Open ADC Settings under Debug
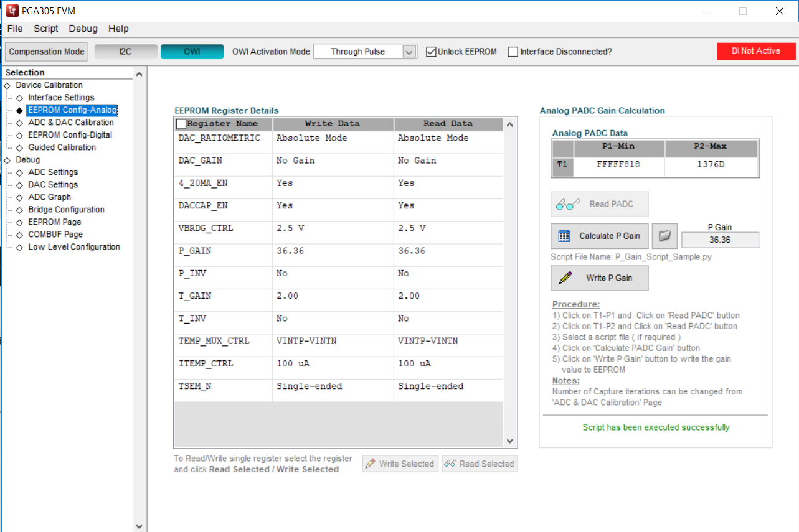Viewport: 799px width, 532px height. coord(53,172)
